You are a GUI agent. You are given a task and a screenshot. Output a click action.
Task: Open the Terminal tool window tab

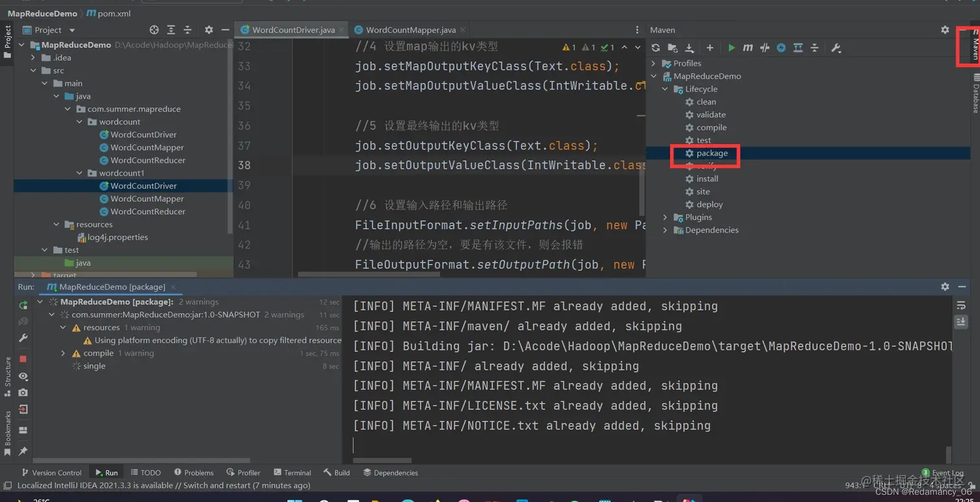(292, 473)
